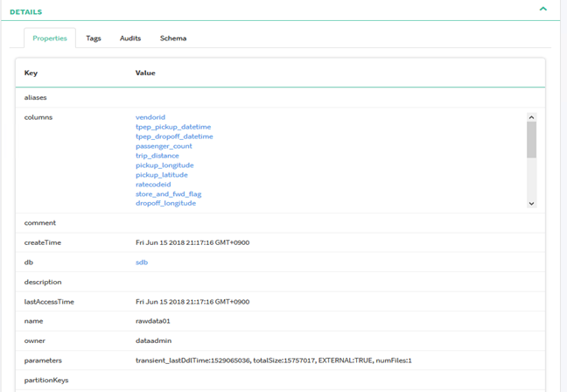The image size is (567, 392).
Task: Click the passenger_count column link
Action: click(164, 146)
